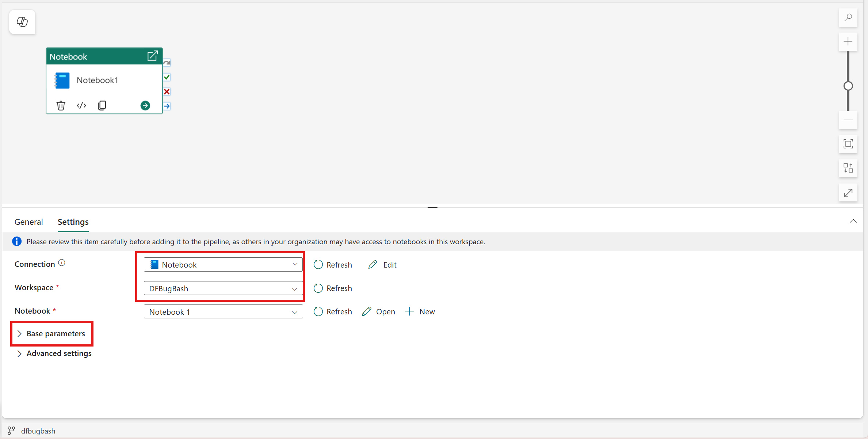Fit the pipeline to the canvas
The height and width of the screenshot is (439, 868).
848,144
